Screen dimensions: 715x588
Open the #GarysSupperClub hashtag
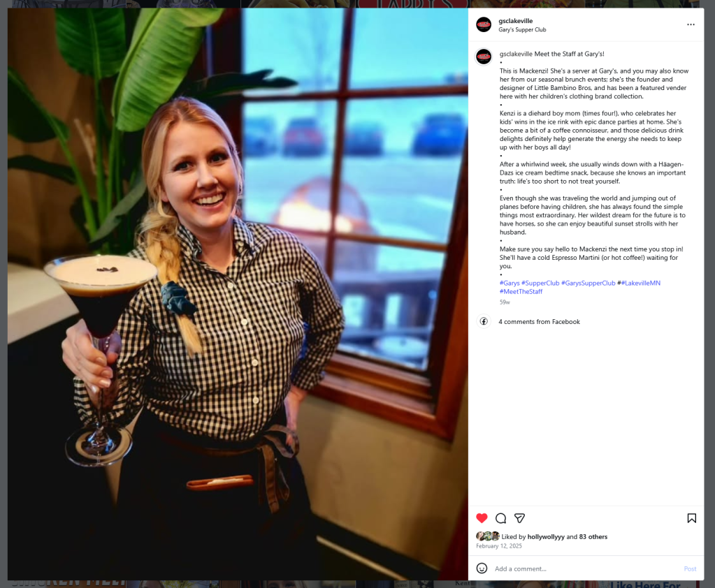click(x=588, y=284)
